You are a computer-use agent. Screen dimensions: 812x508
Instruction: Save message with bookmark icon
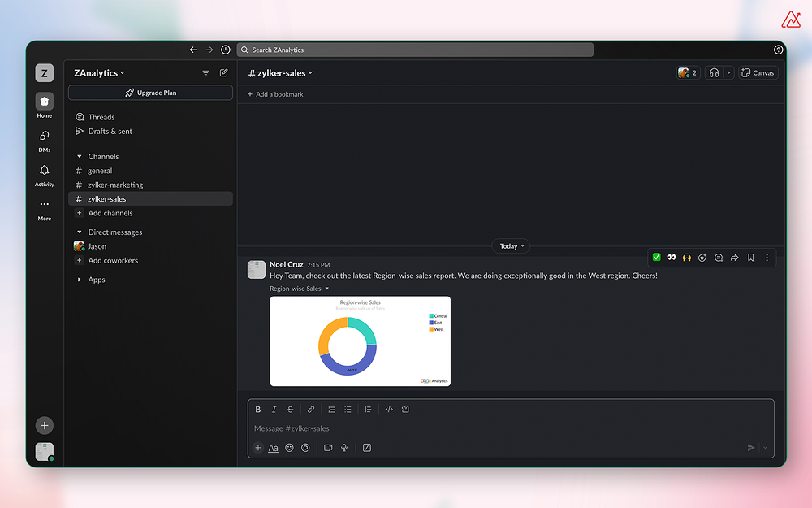click(750, 258)
